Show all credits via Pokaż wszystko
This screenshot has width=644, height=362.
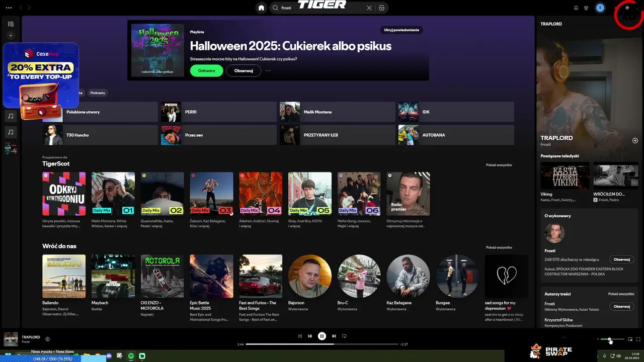(x=621, y=294)
